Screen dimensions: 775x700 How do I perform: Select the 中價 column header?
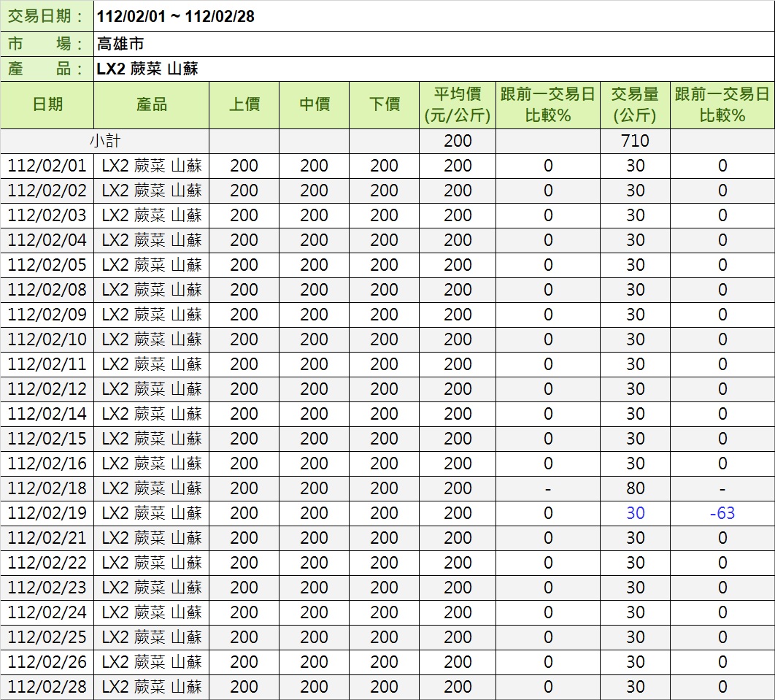click(314, 105)
